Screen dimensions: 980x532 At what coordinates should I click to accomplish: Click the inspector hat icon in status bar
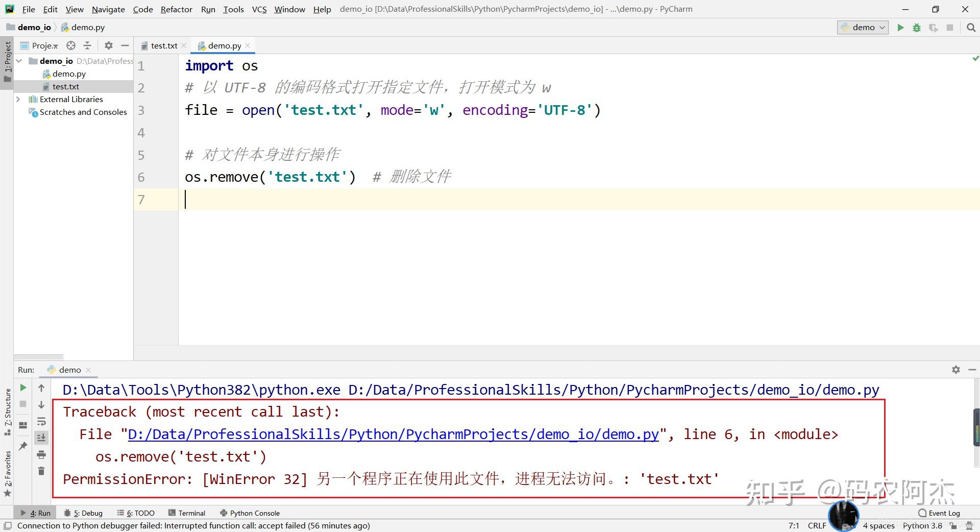point(969,526)
